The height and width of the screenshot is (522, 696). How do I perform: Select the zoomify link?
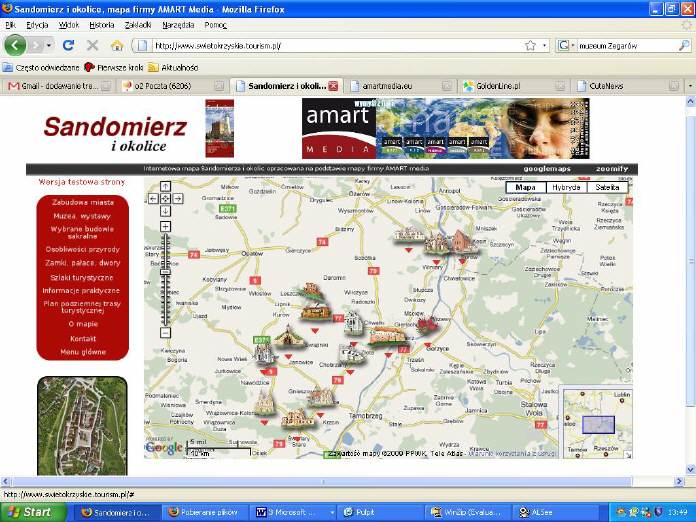[x=612, y=169]
